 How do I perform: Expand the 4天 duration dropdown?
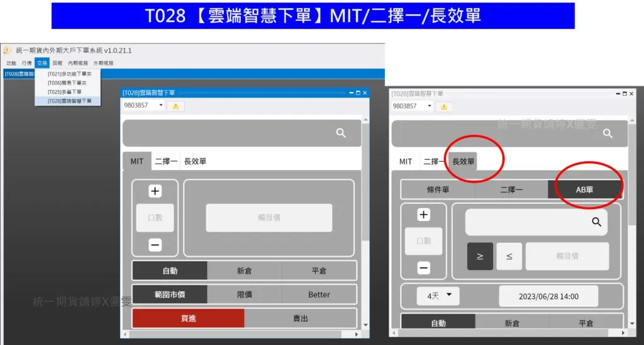(x=439, y=296)
